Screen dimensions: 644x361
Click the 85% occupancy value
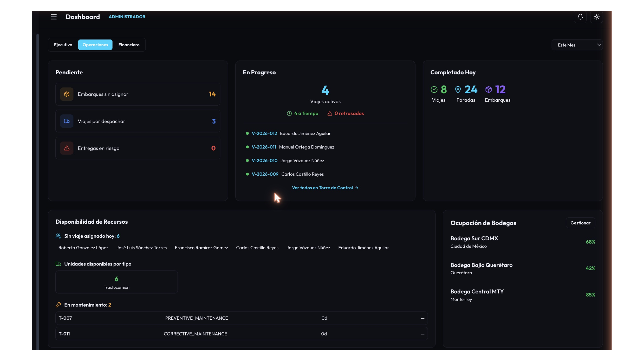click(590, 295)
